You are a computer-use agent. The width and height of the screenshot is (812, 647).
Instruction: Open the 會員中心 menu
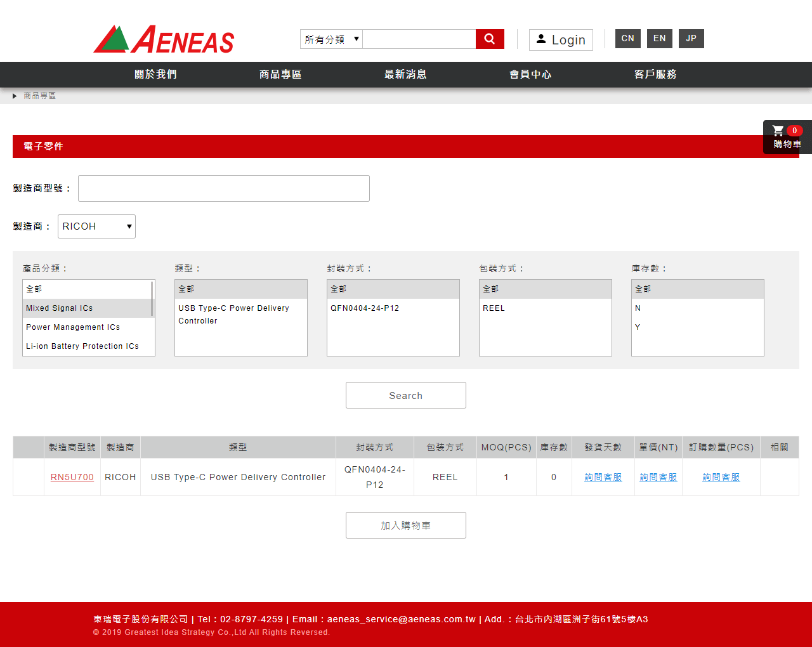coord(530,74)
